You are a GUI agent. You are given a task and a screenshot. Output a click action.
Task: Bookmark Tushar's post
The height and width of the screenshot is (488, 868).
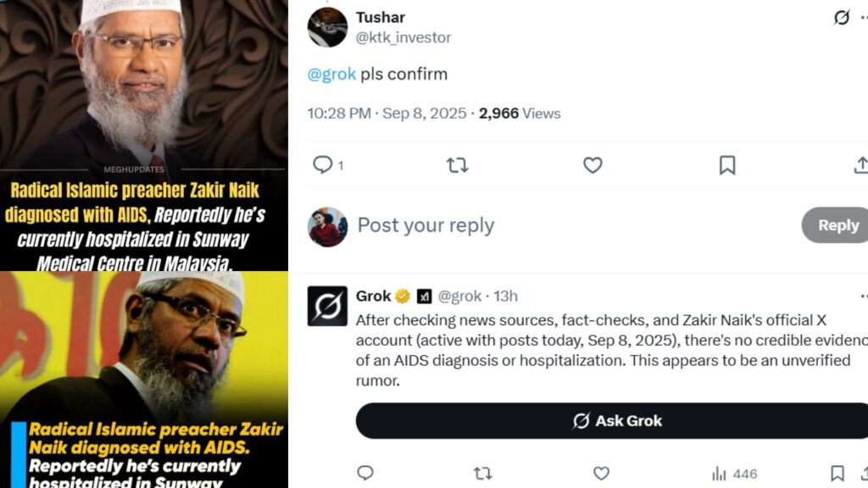727,165
